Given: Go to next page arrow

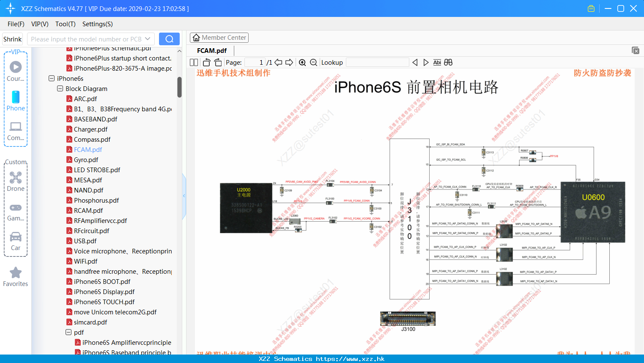Looking at the screenshot, I should click(x=289, y=62).
